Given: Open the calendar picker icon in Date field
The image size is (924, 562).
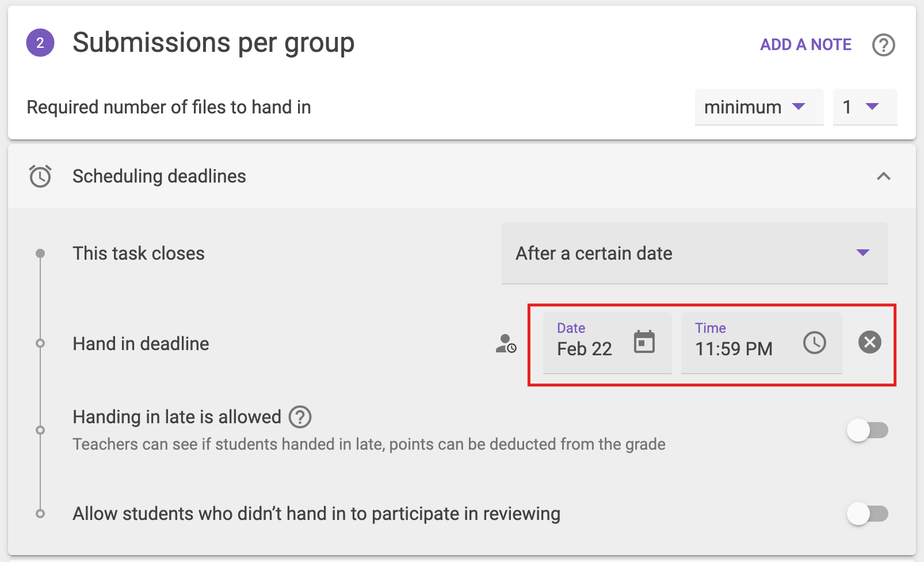Looking at the screenshot, I should point(644,342).
